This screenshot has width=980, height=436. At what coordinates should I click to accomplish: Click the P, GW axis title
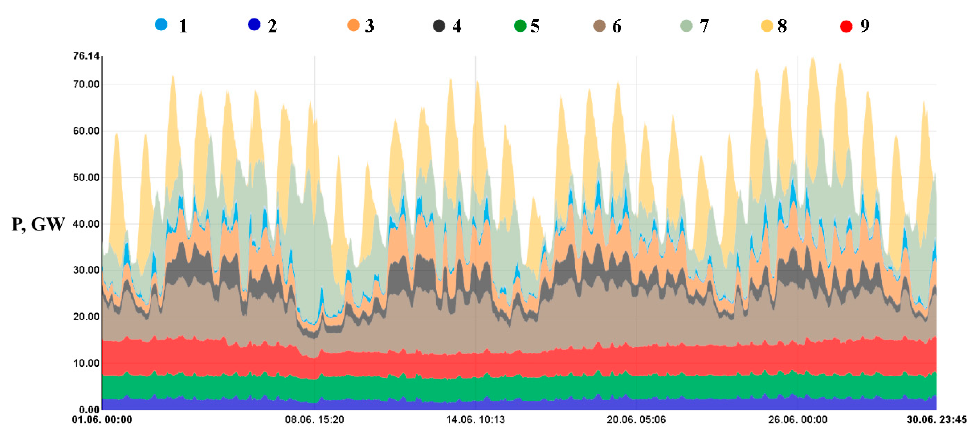[x=38, y=224]
